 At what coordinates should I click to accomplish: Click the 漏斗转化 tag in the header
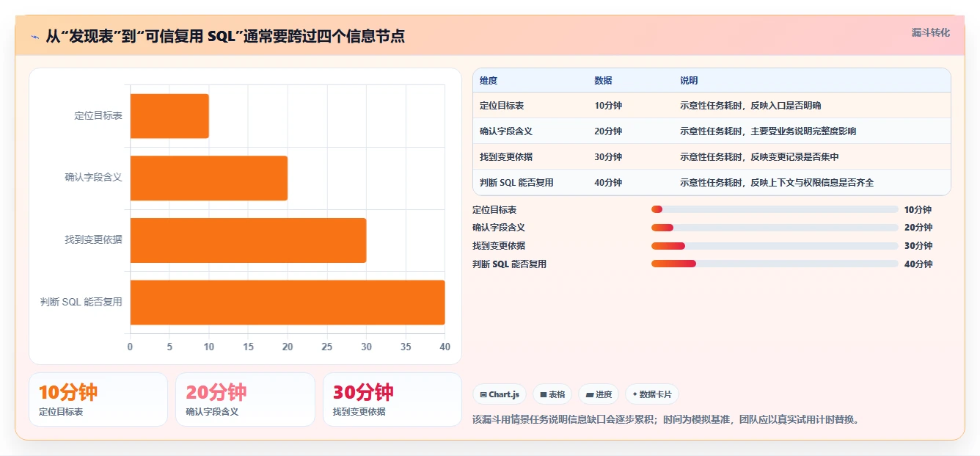coord(930,33)
